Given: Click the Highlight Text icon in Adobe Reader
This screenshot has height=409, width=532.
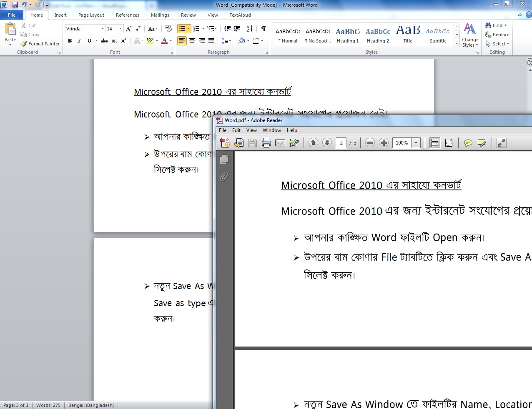Looking at the screenshot, I should pos(482,143).
